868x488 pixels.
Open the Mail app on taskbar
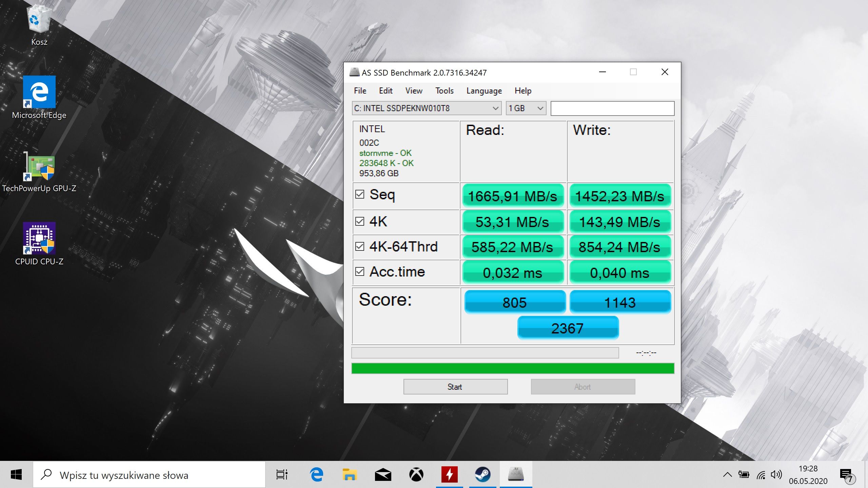pos(383,474)
